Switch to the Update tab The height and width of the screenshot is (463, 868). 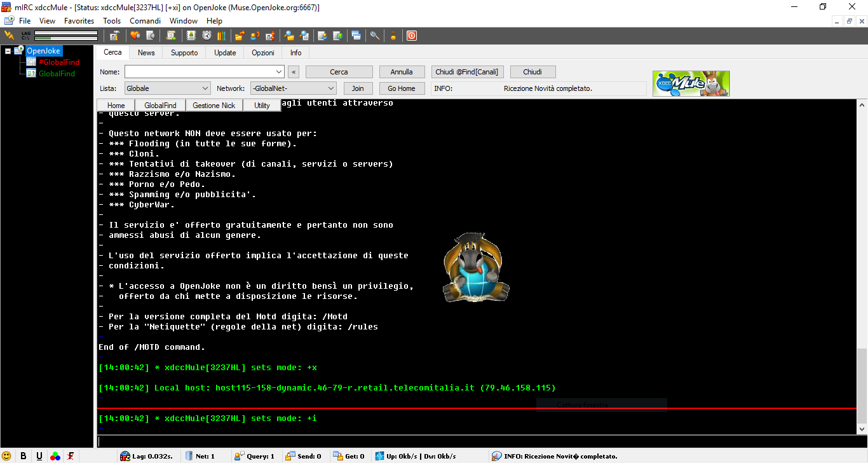[x=225, y=53]
